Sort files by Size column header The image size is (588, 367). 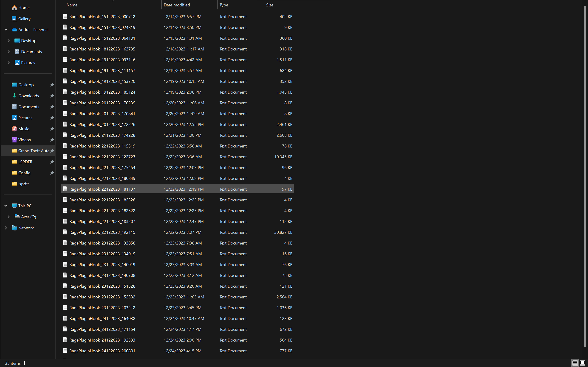[x=269, y=5]
